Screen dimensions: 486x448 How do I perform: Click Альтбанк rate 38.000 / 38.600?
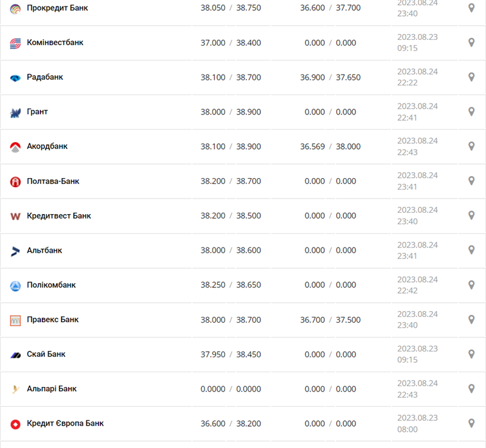tap(231, 251)
